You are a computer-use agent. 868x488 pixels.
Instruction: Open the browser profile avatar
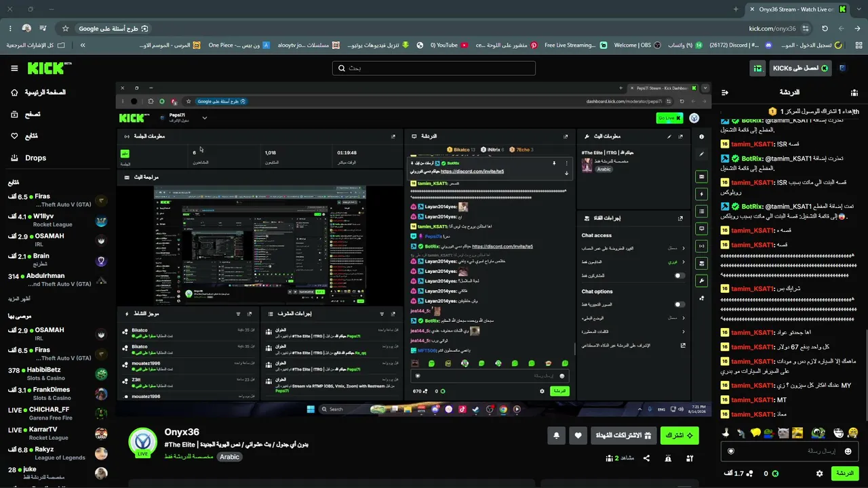point(26,28)
